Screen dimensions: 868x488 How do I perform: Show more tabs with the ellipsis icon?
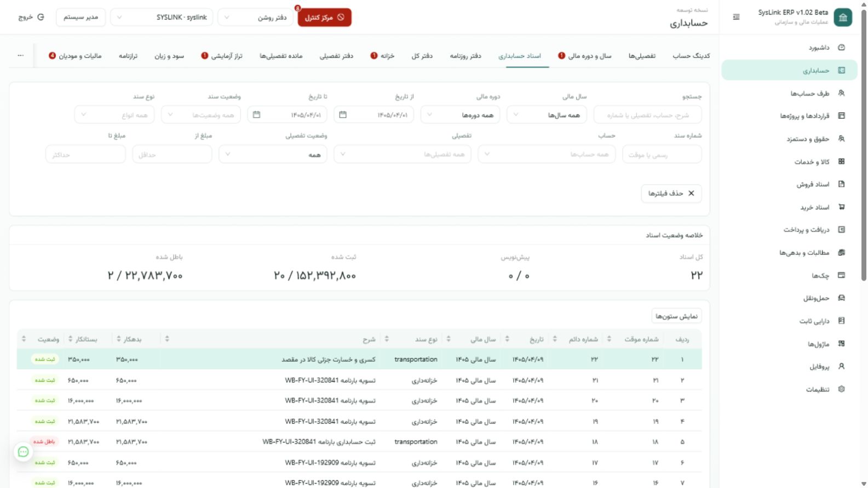[x=21, y=56]
